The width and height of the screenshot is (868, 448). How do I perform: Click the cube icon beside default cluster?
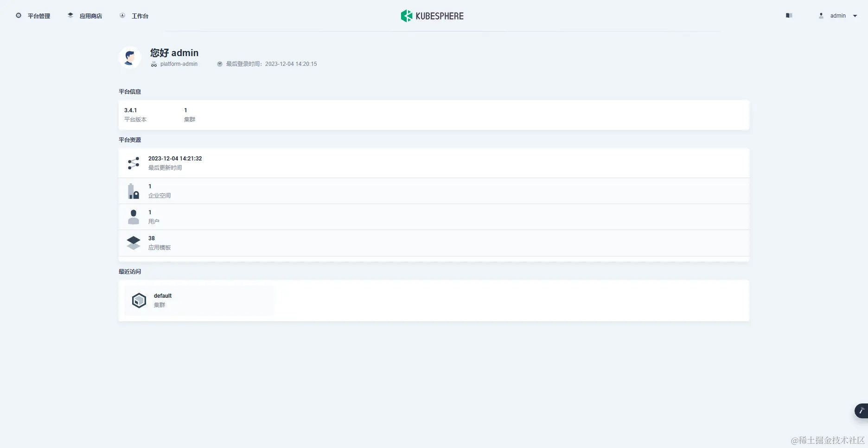(x=139, y=301)
